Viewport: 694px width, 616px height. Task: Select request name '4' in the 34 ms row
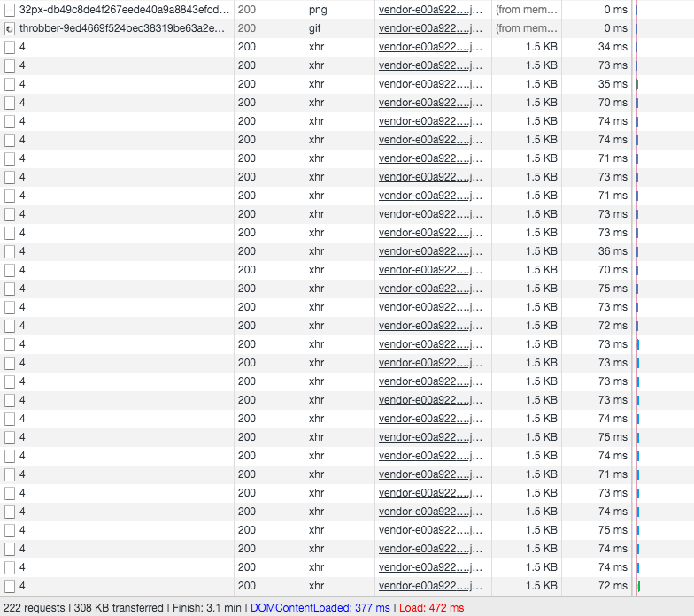click(23, 47)
